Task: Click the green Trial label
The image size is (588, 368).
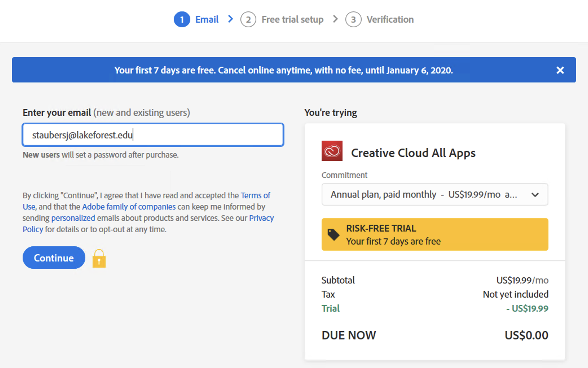Action: 330,308
